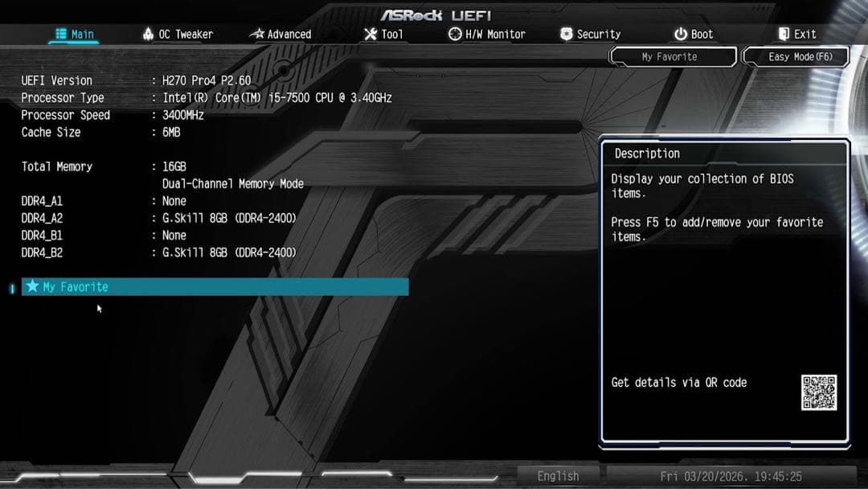Image resolution: width=868 pixels, height=489 pixels.
Task: Switch to Easy Mode (F6)
Action: (796, 56)
